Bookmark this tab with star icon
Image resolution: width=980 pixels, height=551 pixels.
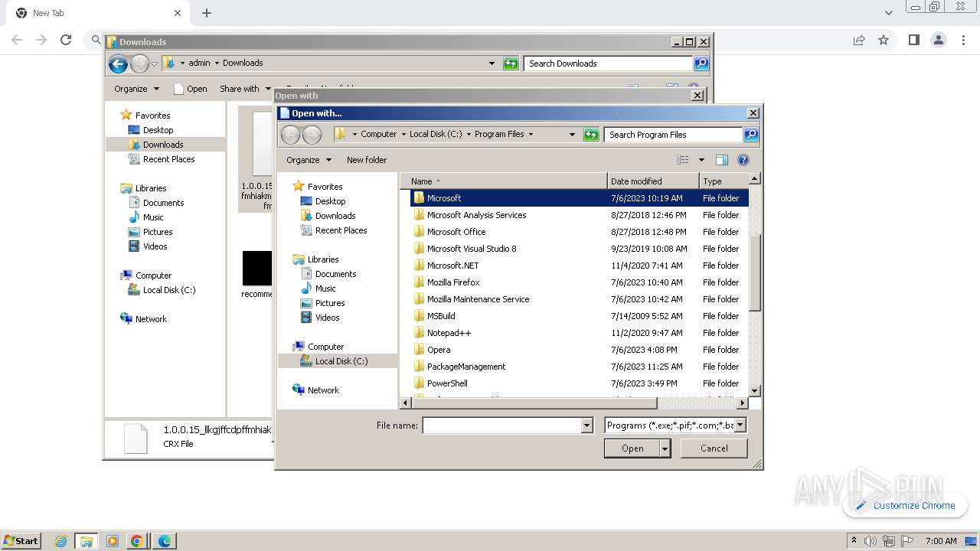click(x=884, y=40)
